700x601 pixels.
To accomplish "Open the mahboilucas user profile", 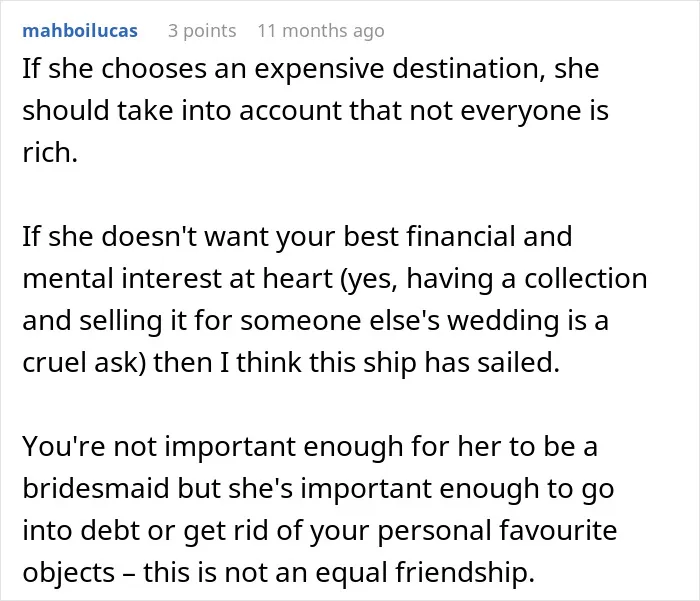I will 80,31.
